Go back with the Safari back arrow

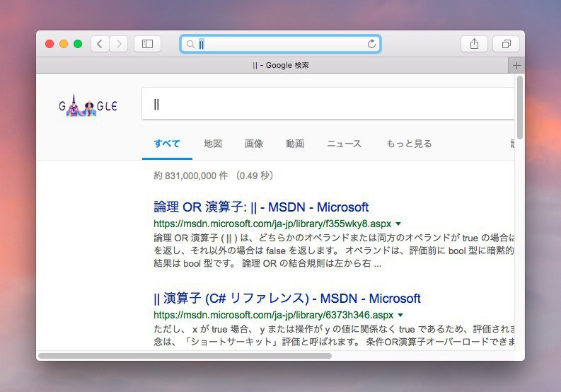[x=100, y=44]
